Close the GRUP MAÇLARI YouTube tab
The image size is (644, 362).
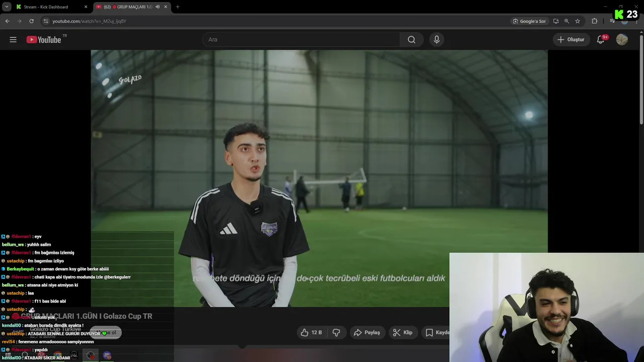tap(165, 7)
